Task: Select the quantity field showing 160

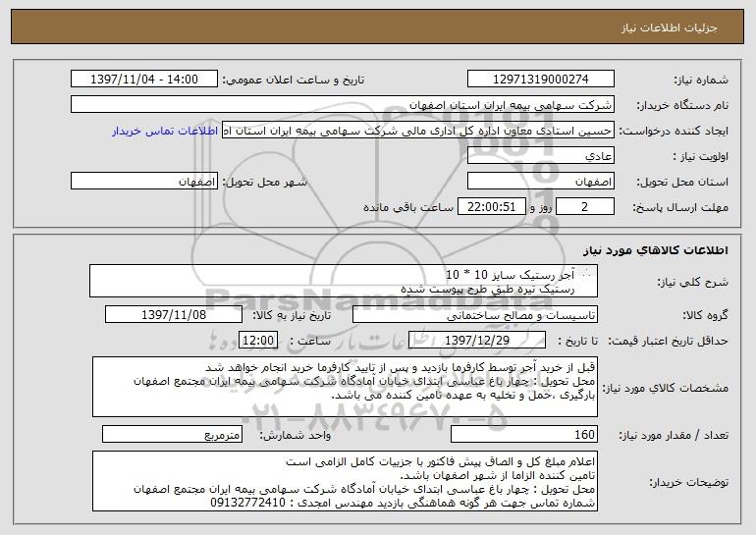Action: click(524, 435)
